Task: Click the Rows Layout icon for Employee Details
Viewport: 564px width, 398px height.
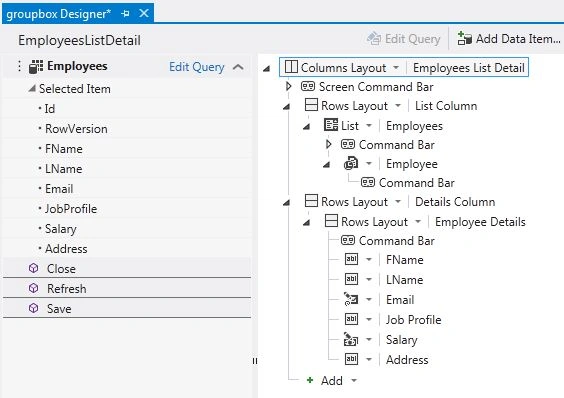Action: pyautogui.click(x=331, y=221)
